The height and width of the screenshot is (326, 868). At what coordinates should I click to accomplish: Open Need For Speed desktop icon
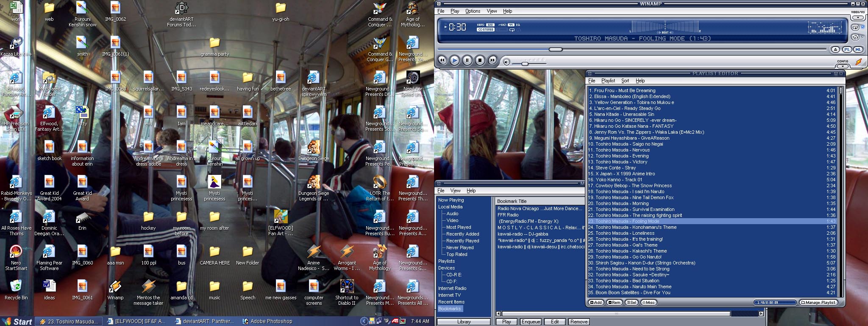(x=413, y=84)
